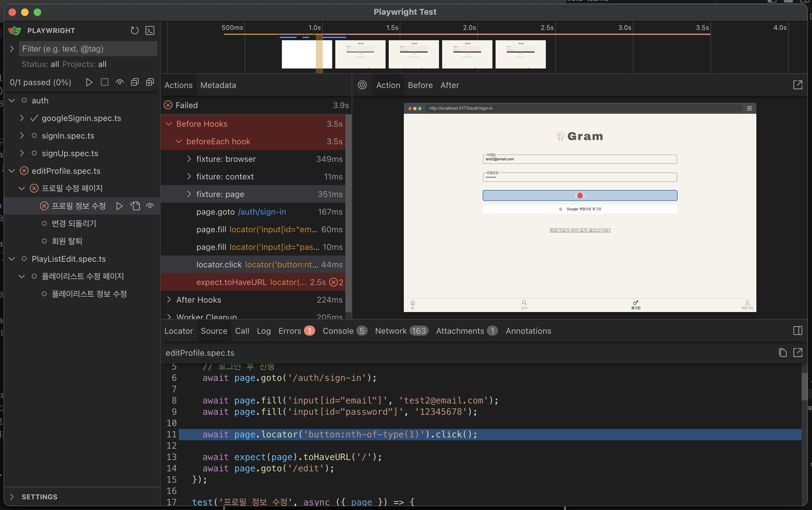Click the run all tests play icon
Viewport: 812px width, 510px height.
(x=89, y=82)
